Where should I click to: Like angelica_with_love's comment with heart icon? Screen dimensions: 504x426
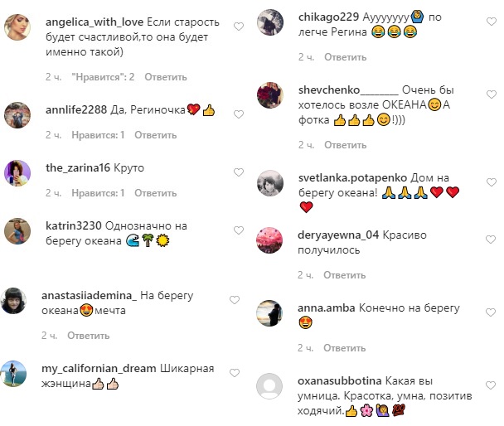[239, 27]
